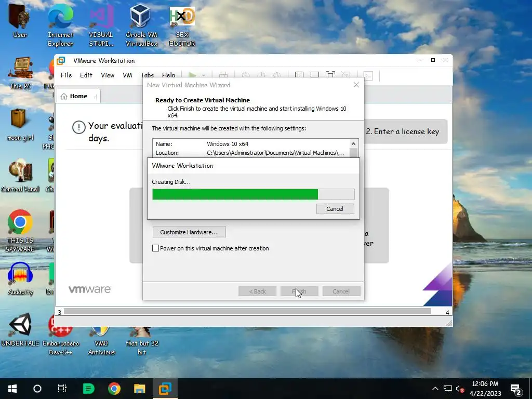Click Enter a license key option

click(403, 131)
